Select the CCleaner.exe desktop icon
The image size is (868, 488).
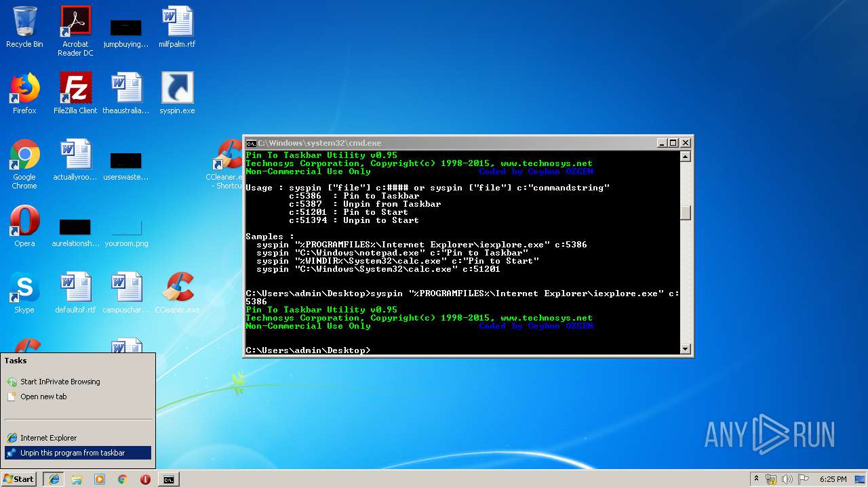tap(177, 293)
